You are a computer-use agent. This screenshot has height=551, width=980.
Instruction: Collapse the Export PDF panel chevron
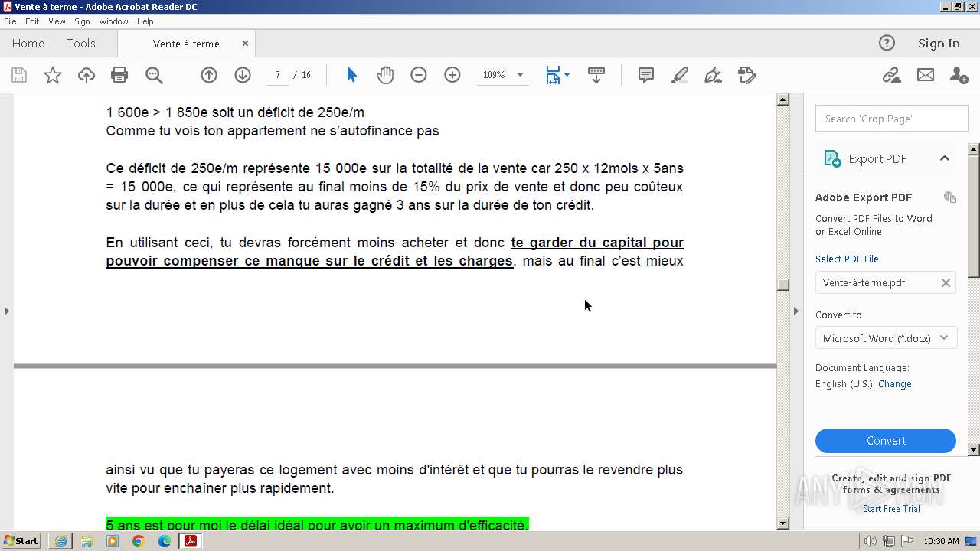click(945, 158)
